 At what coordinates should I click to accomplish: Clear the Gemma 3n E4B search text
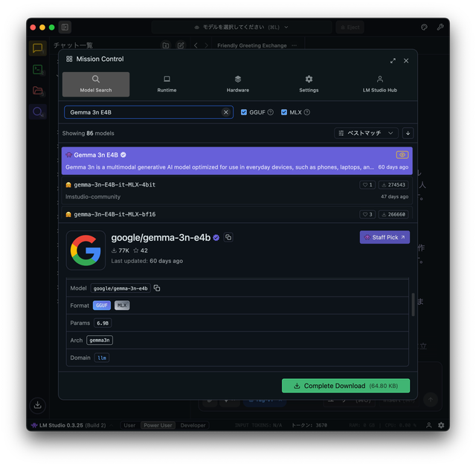pos(226,112)
